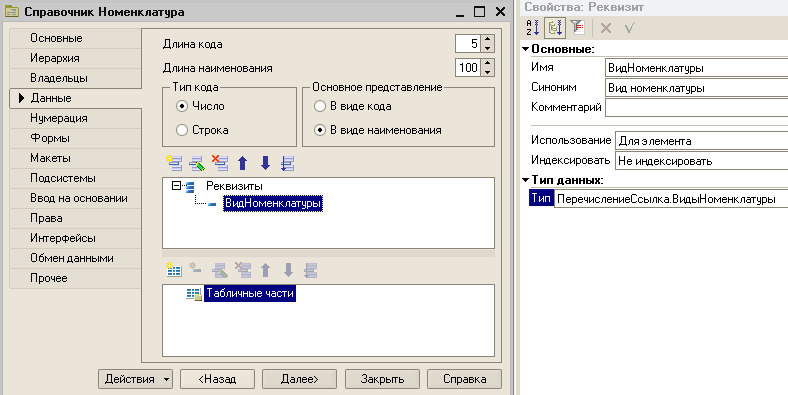Viewport: 788px width, 395px height.
Task: Sort the attributes list with the sort icon
Action: click(287, 163)
